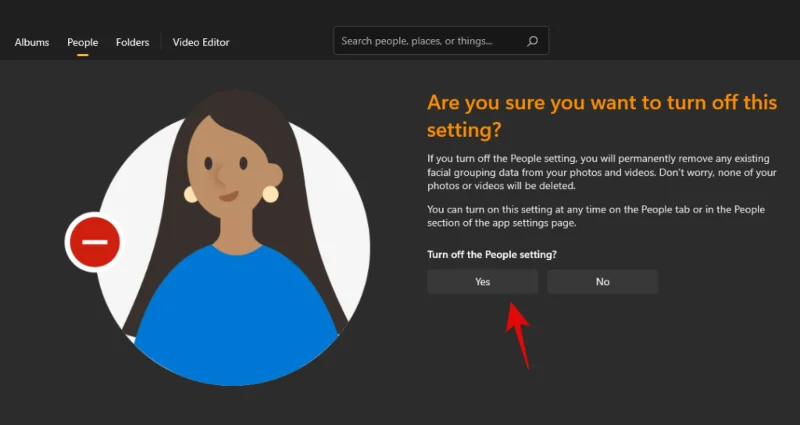Open the Video Editor tab
This screenshot has width=800, height=425.
[x=200, y=42]
